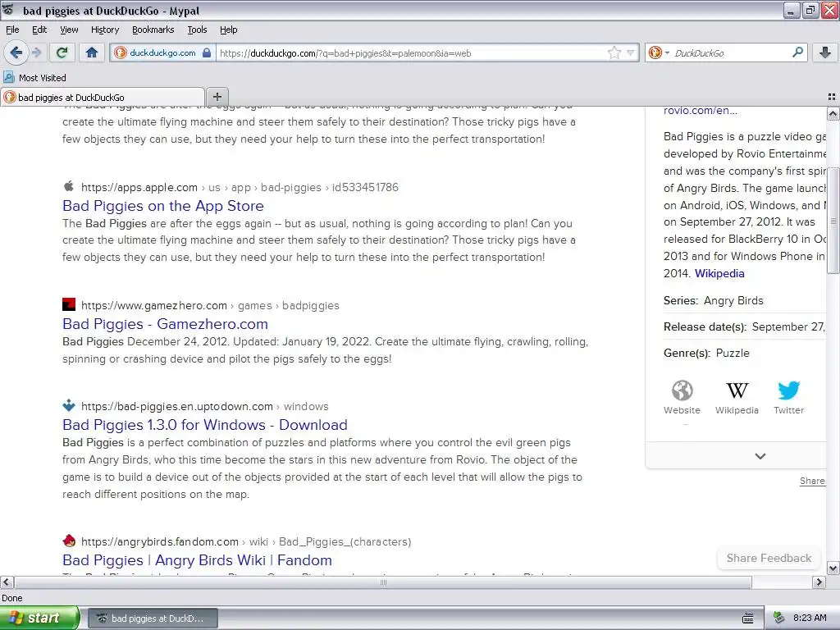
Task: Go forward with the Forward arrow button
Action: (36, 52)
